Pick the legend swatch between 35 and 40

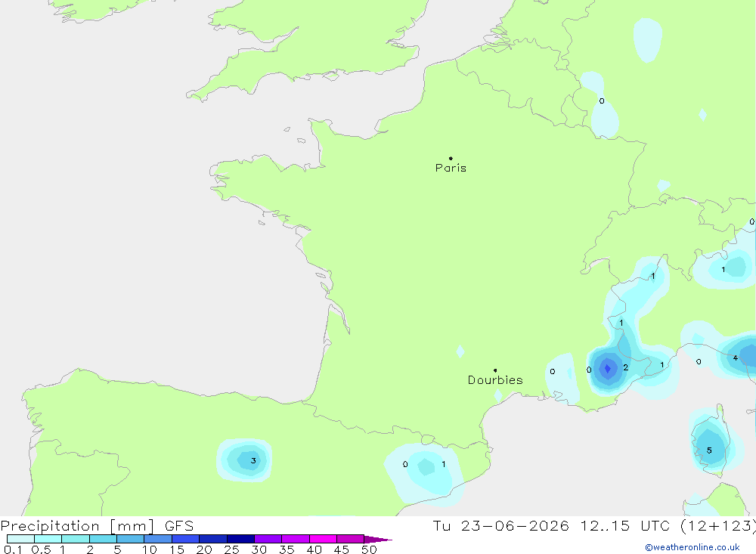click(x=296, y=539)
